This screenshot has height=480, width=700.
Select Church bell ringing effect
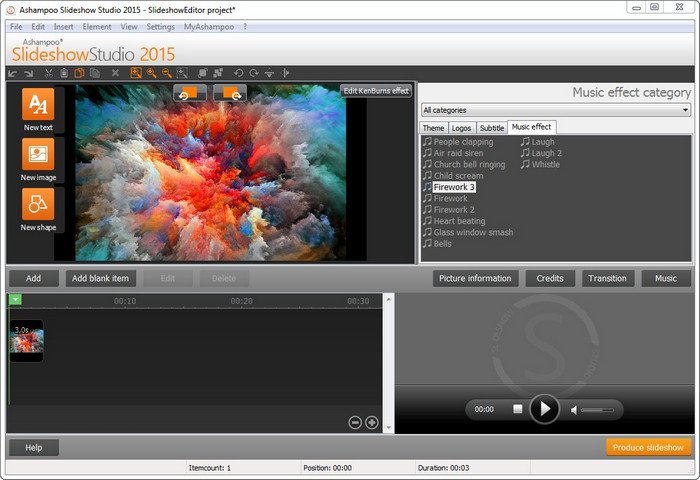click(464, 164)
